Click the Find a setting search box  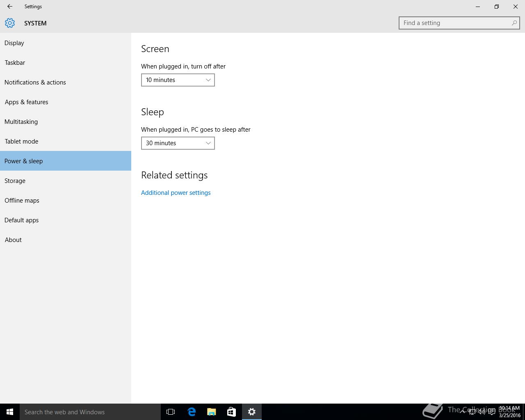pos(459,23)
